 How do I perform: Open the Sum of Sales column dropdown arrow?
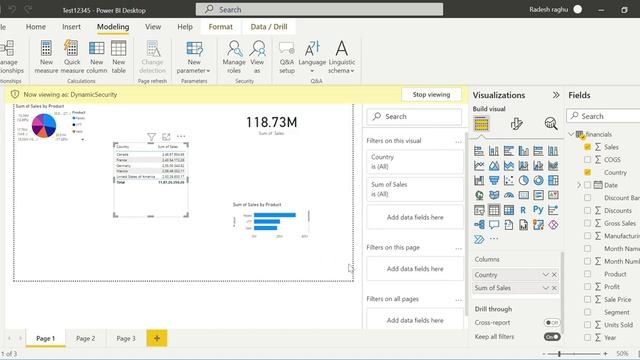coord(545,288)
